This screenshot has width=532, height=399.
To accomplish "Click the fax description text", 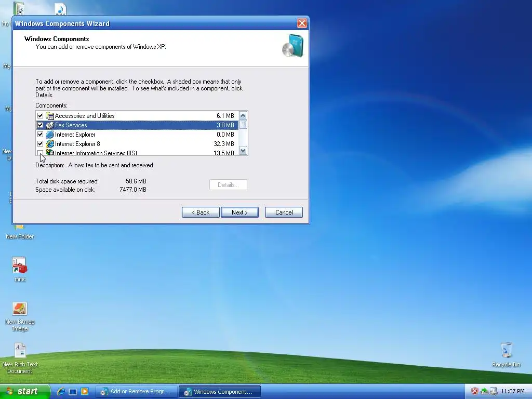I will coord(111,165).
